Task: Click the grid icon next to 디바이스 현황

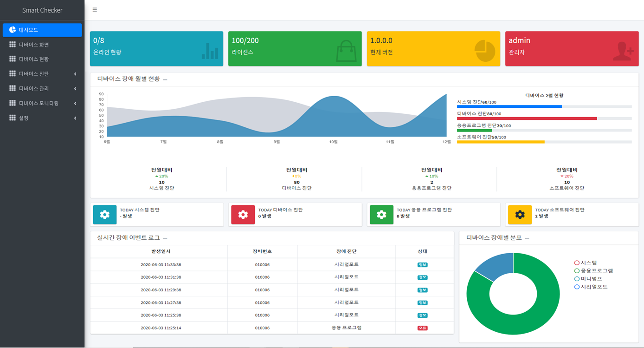Action: pyautogui.click(x=13, y=59)
